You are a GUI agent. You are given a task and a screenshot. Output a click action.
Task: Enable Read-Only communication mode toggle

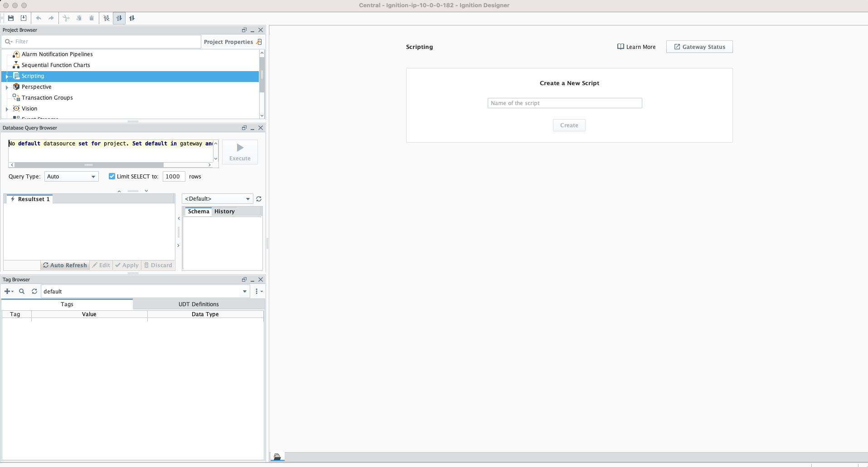tap(119, 18)
